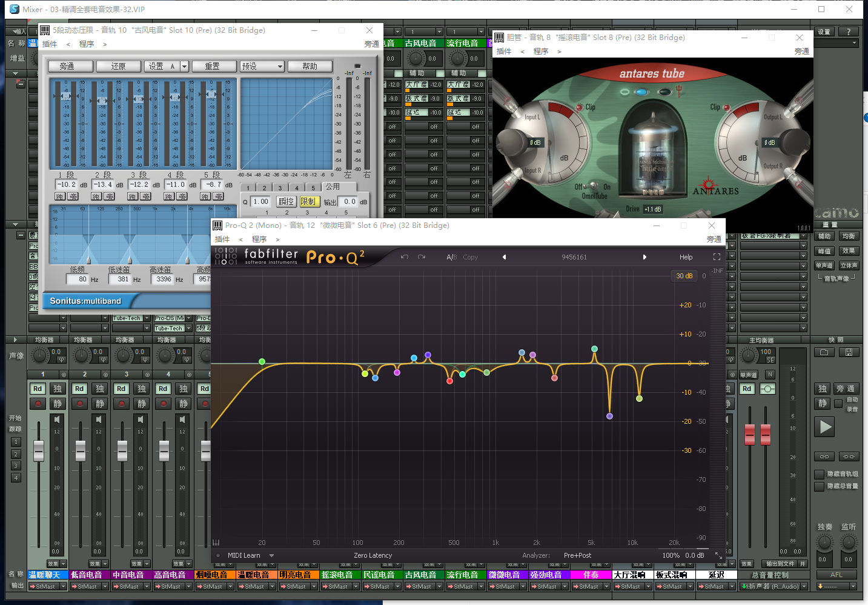The image size is (868, 605).
Task: Click record arm on mixer channel 2
Action: 80,404
